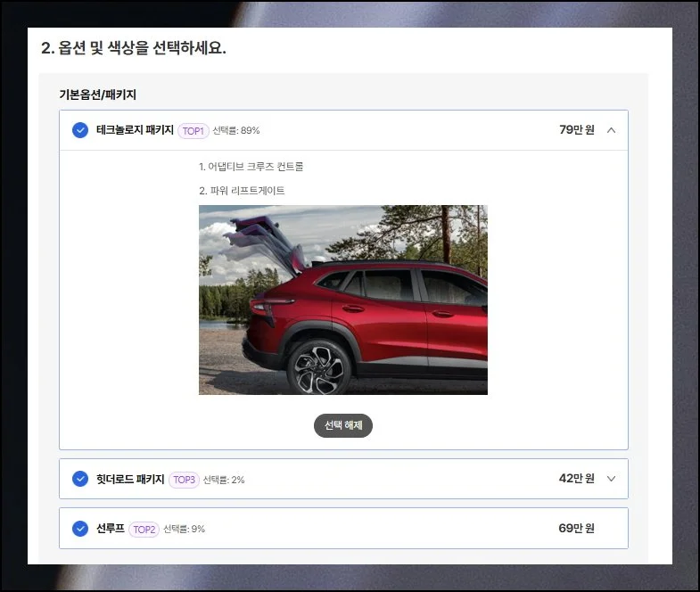Toggle the 힛더로드 패키지 checkbox
700x592 pixels.
[80, 479]
